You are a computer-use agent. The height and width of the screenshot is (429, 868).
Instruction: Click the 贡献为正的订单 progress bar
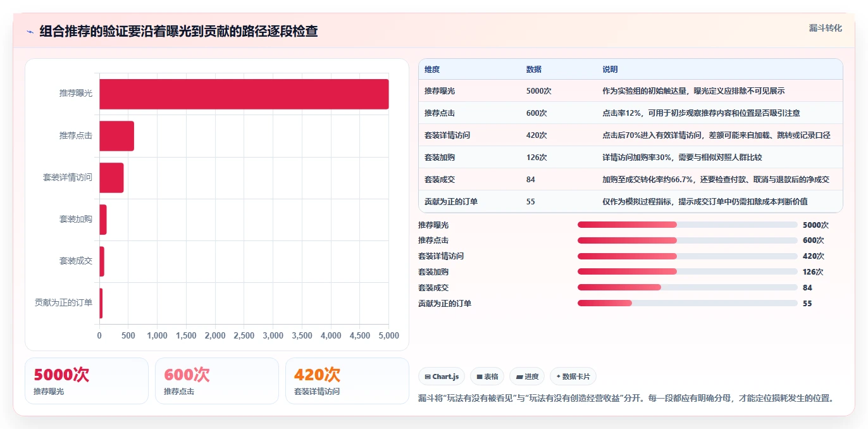click(687, 303)
